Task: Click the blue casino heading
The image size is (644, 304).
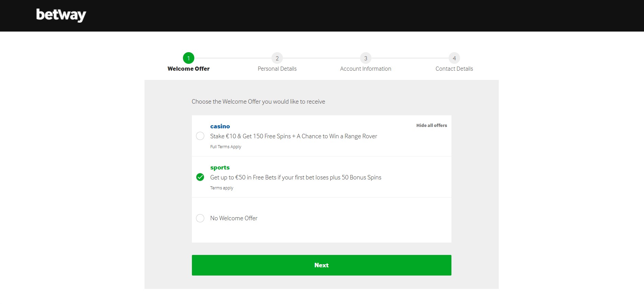Action: click(220, 126)
